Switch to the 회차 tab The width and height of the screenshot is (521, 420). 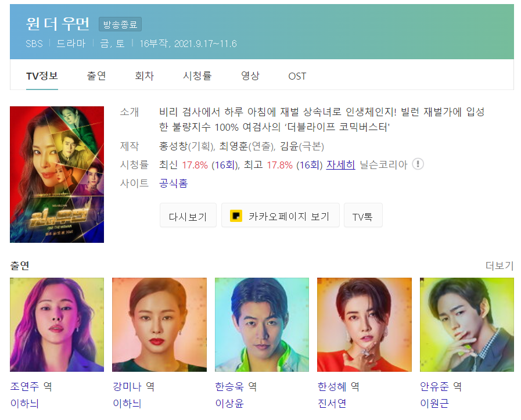[145, 76]
